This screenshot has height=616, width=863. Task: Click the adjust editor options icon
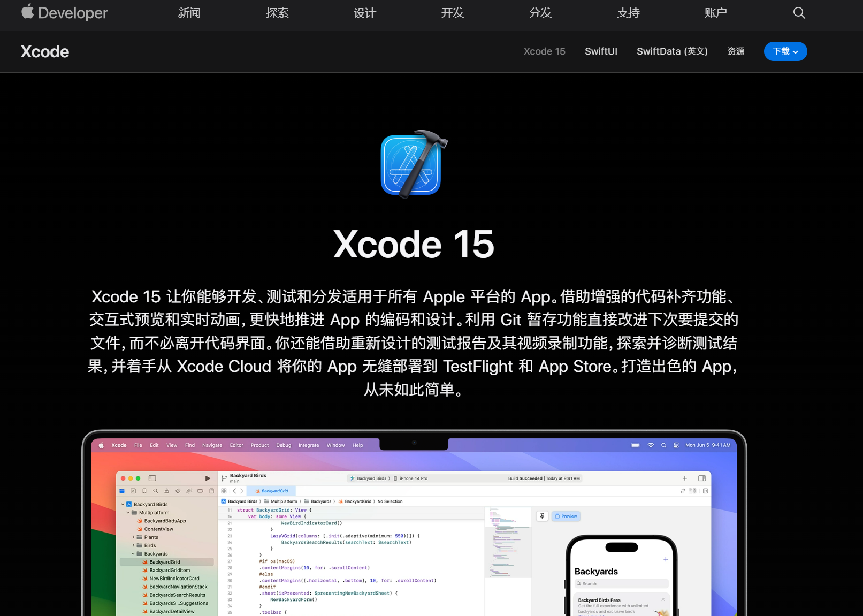(x=693, y=491)
